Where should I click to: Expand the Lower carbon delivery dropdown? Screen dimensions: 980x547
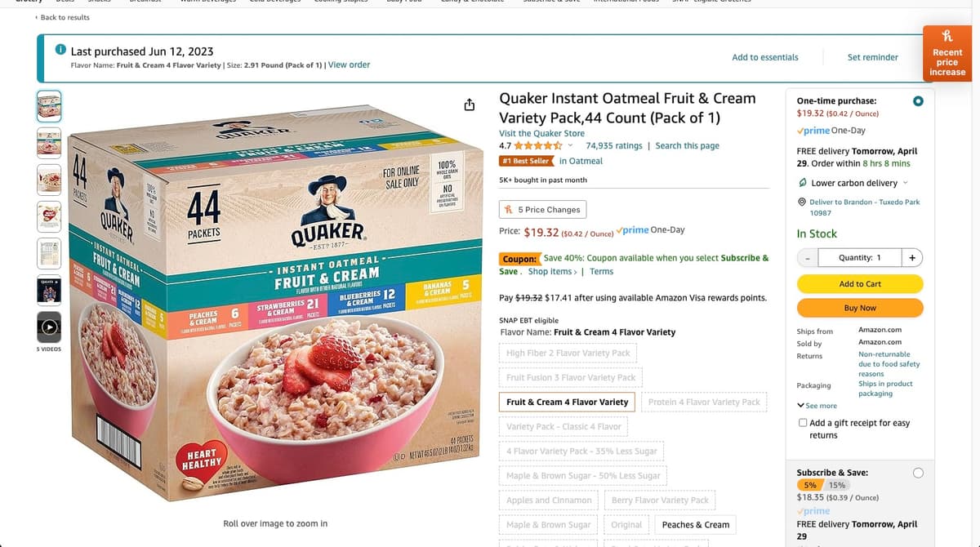click(905, 183)
